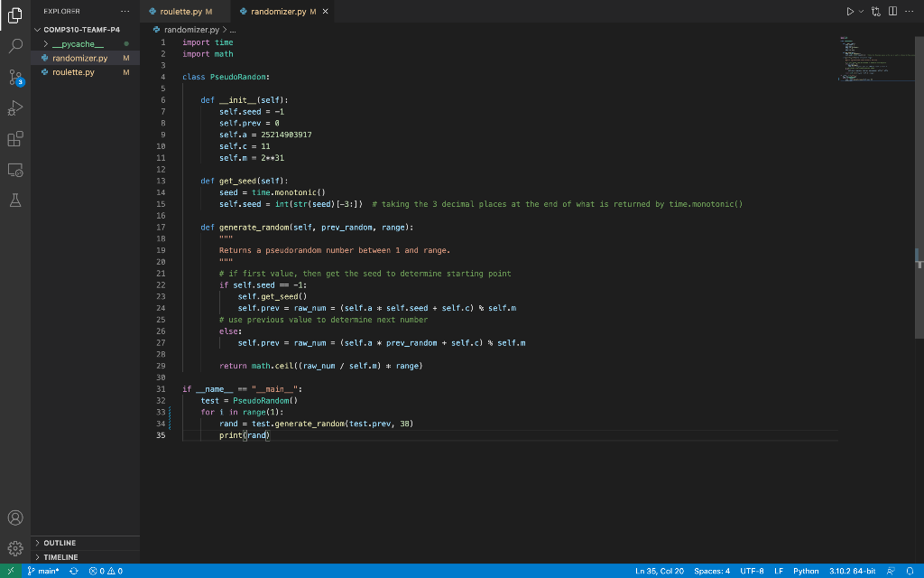The image size is (924, 578).
Task: Click the editor vertical scrollbar
Action: pyautogui.click(x=919, y=187)
